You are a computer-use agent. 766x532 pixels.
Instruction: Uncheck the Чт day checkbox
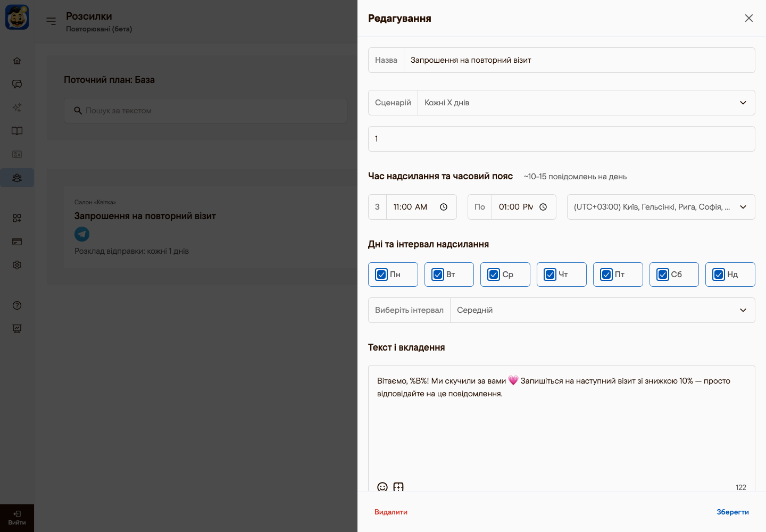click(550, 275)
